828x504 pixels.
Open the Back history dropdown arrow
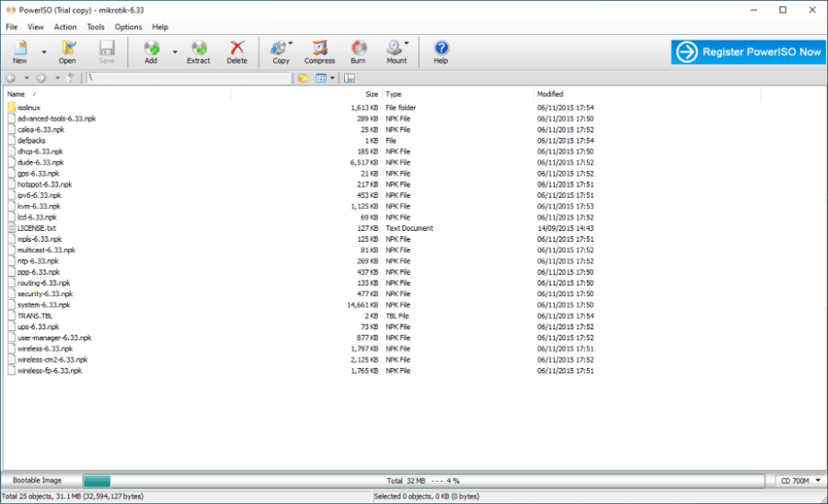click(x=27, y=78)
